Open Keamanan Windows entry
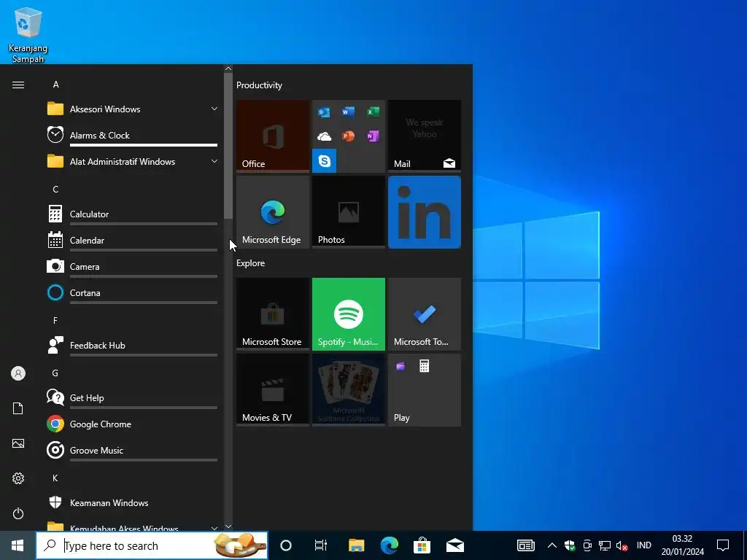This screenshot has width=747, height=560. pos(132,503)
